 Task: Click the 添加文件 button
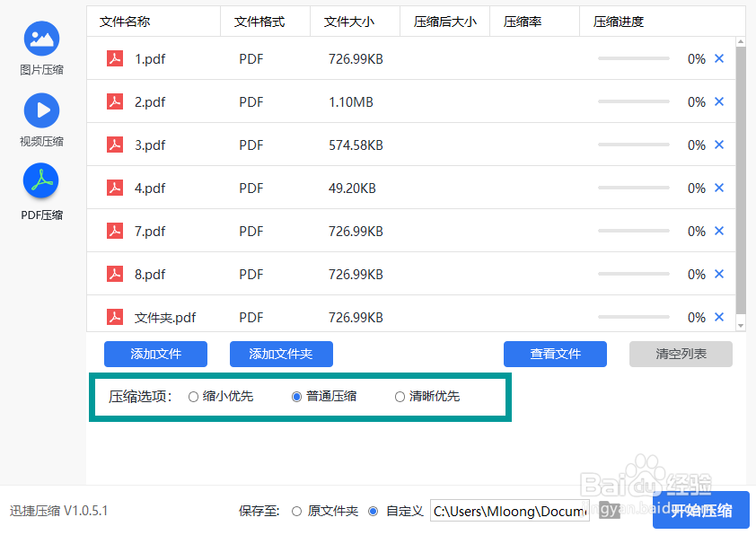pos(155,355)
